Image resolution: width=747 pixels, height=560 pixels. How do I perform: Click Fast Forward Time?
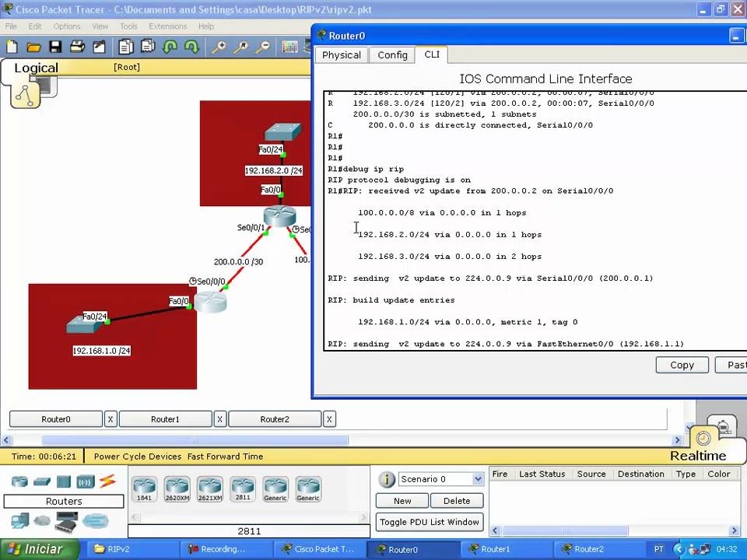click(x=226, y=457)
